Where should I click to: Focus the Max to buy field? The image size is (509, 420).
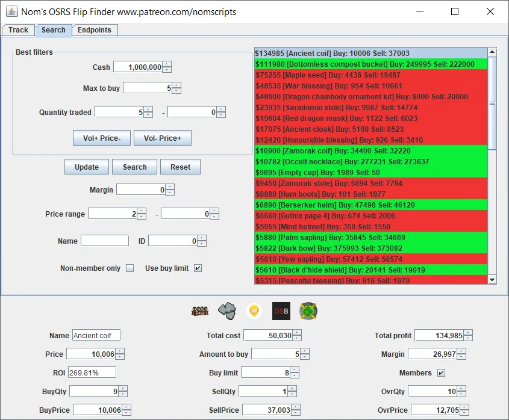pyautogui.click(x=148, y=88)
